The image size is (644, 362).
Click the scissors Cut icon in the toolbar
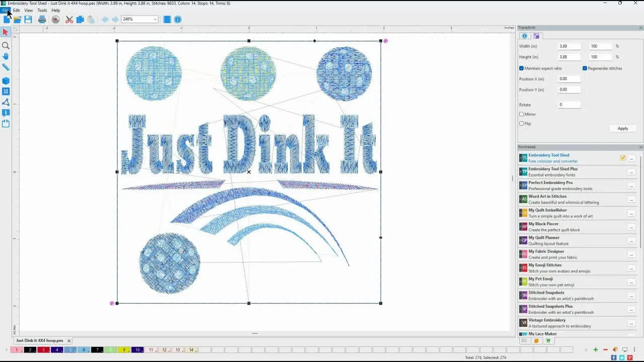pos(69,19)
